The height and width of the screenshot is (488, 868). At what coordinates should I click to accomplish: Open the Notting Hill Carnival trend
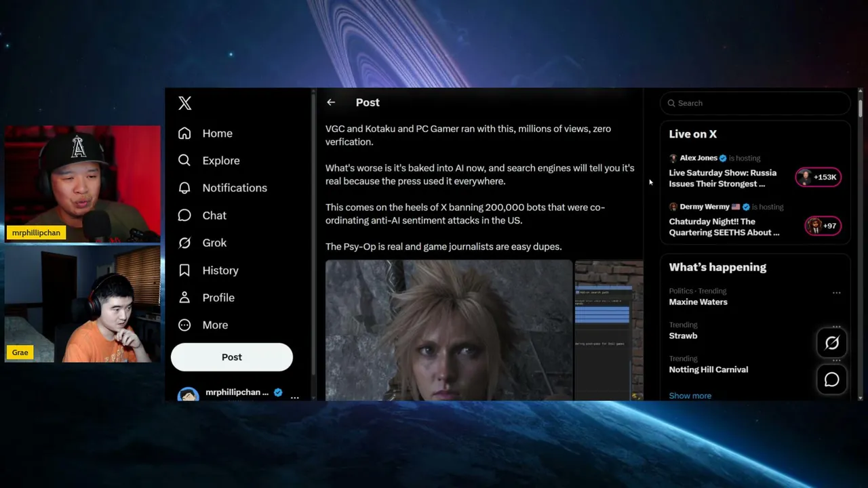point(709,369)
